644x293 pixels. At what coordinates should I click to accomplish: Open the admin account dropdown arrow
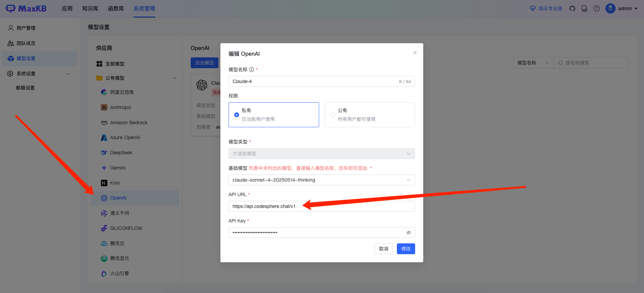point(636,8)
